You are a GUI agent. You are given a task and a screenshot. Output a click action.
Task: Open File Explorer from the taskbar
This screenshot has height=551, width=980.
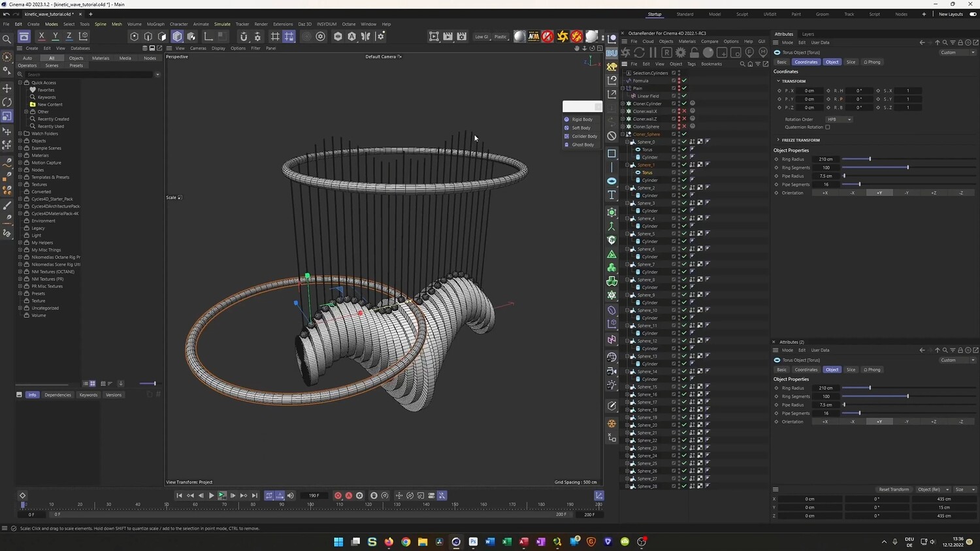coord(423,542)
